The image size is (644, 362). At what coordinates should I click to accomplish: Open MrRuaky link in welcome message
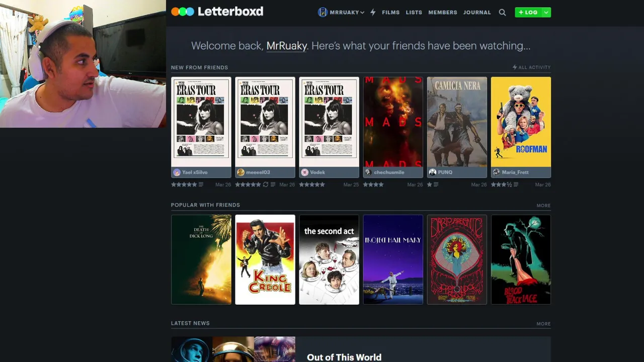click(287, 46)
